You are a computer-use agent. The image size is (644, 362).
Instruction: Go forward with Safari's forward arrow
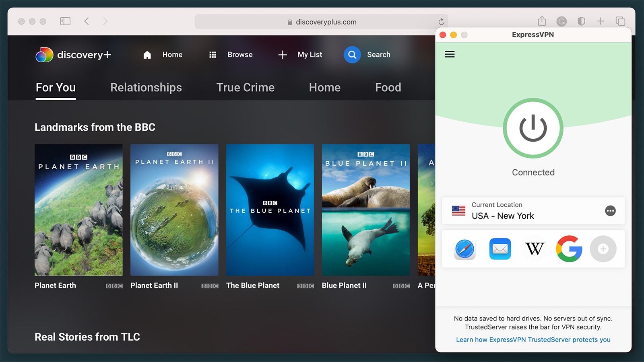[x=105, y=21]
